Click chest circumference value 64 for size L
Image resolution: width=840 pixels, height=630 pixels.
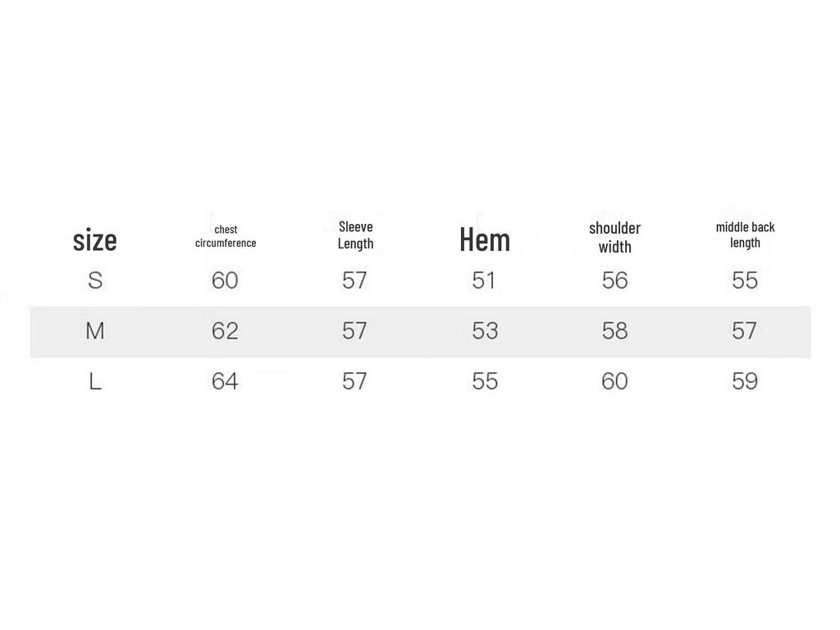225,381
